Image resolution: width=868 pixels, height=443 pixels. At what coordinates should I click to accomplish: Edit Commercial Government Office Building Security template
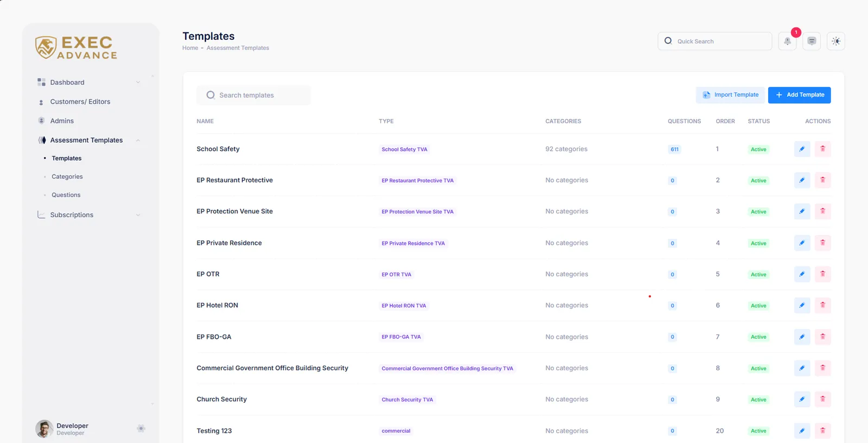click(x=802, y=368)
